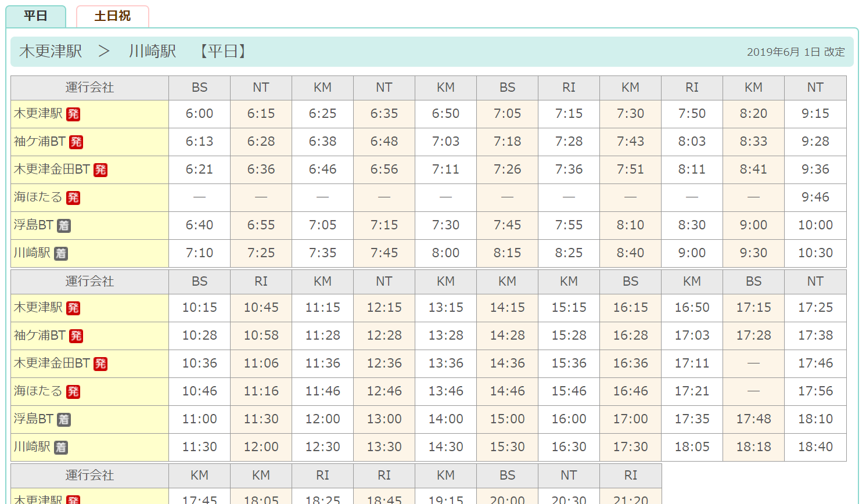Click the 木更津駅 > 川崎駅 【平日】 route heading
The height and width of the screenshot is (504, 866).
coord(134,51)
